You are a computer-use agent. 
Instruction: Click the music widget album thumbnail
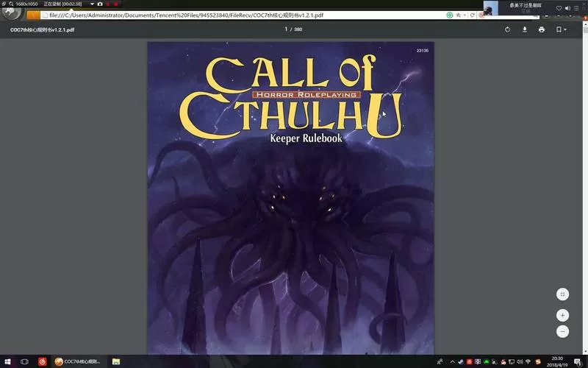(x=490, y=8)
